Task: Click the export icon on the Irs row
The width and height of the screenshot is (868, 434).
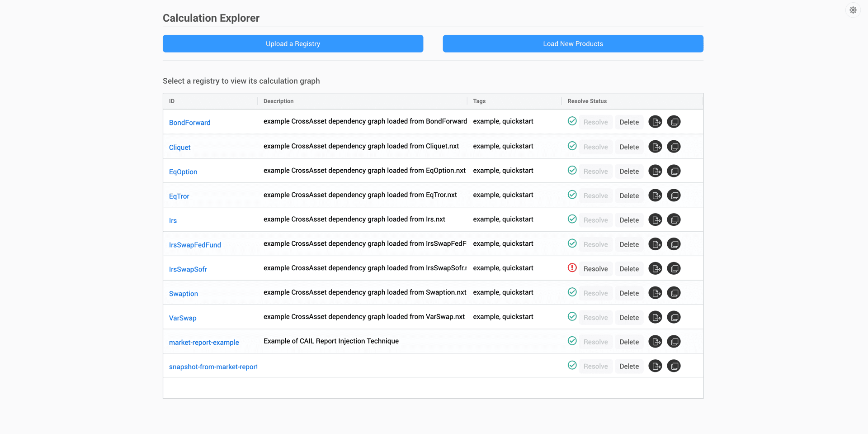Action: (x=655, y=219)
